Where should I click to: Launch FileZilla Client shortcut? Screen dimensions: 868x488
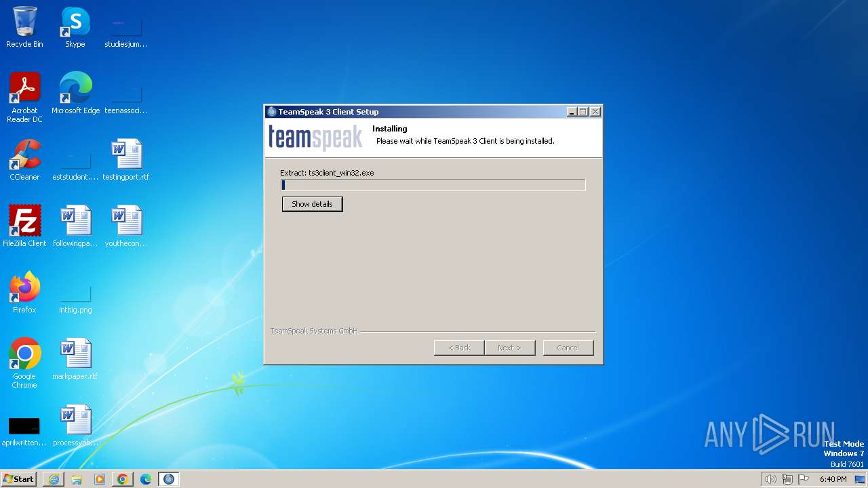click(24, 226)
